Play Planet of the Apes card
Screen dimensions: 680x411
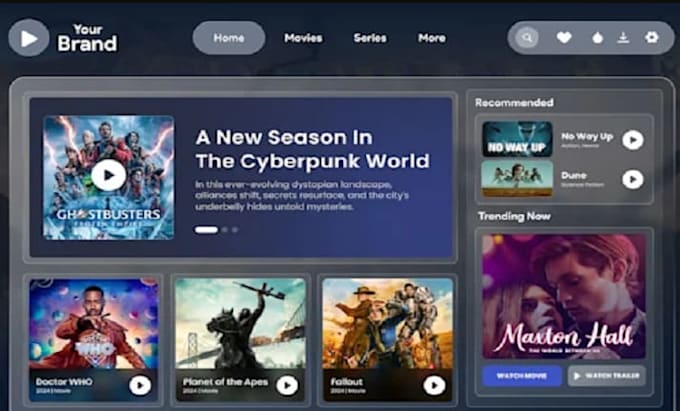[287, 385]
